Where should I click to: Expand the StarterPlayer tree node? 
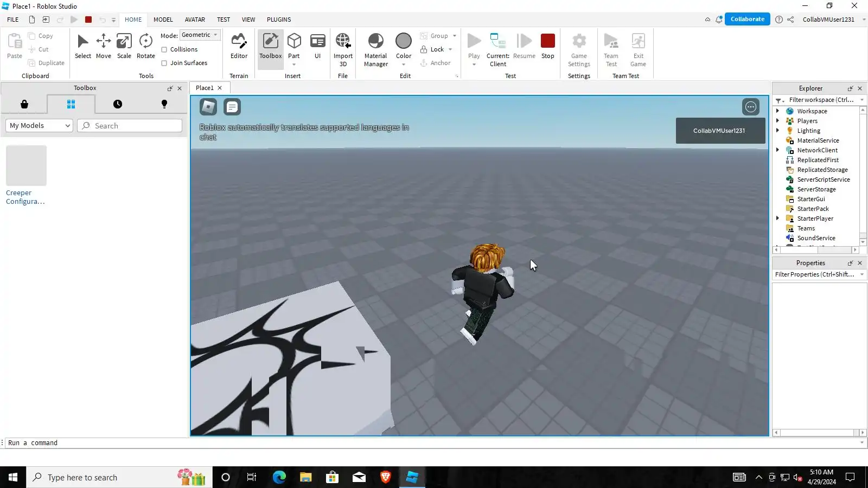point(778,219)
